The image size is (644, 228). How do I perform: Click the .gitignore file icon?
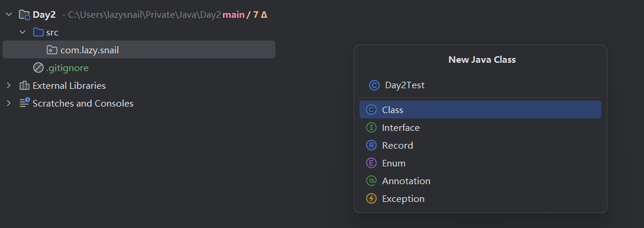coord(38,68)
